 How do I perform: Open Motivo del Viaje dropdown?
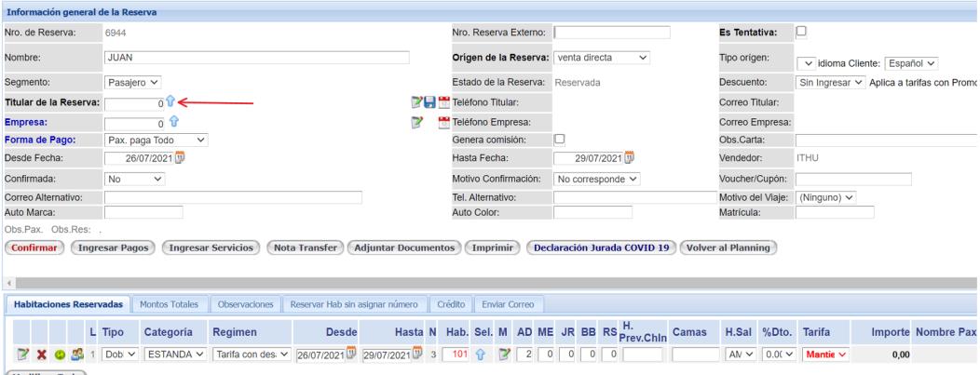[826, 197]
